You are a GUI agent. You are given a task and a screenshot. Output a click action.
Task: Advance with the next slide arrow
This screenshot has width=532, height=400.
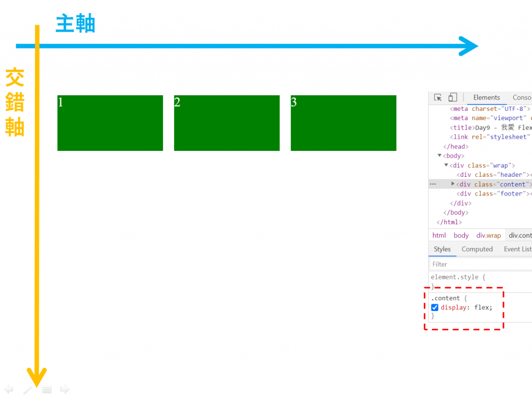coord(65,389)
